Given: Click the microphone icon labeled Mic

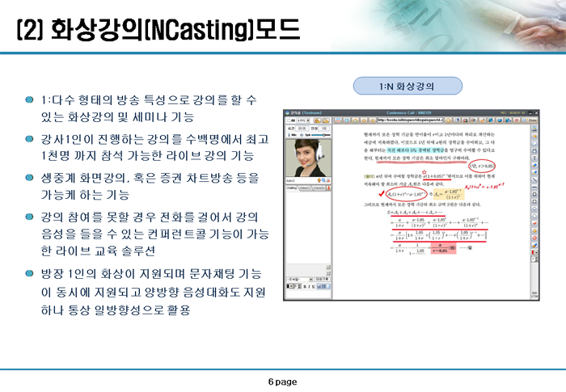Looking at the screenshot, I should tap(289, 135).
